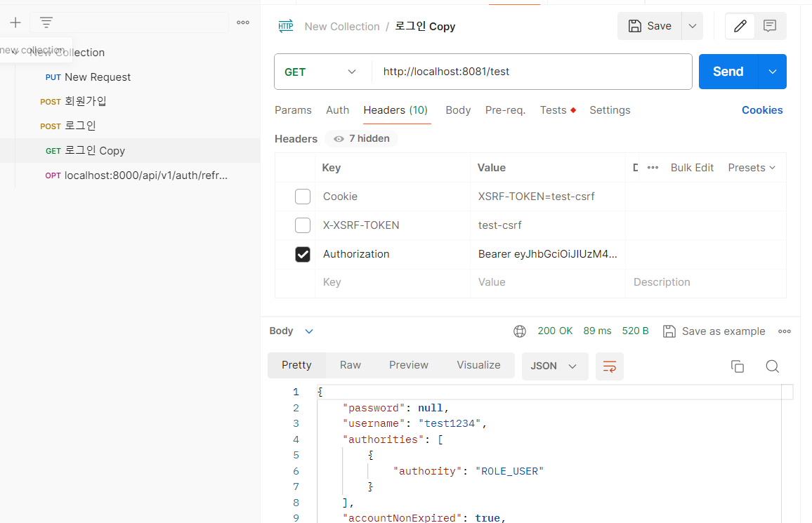Click the Cookies link
Screen dimensions: 812x523
click(761, 110)
